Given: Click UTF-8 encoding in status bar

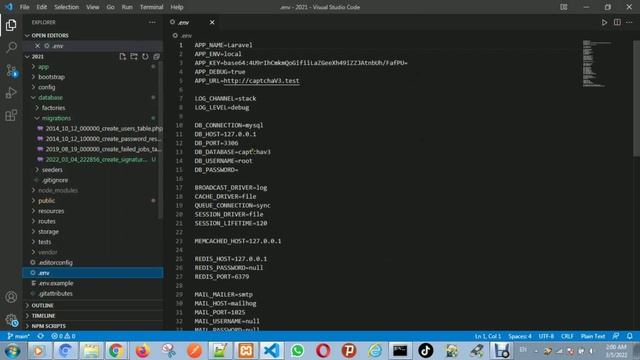Looking at the screenshot, I should pyautogui.click(x=546, y=336).
